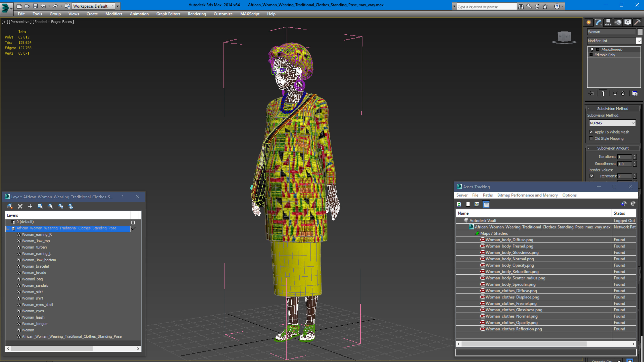Screen dimensions: 644x362
Task: Click the [Shaded + Edged Faces] label
Action: (53, 22)
